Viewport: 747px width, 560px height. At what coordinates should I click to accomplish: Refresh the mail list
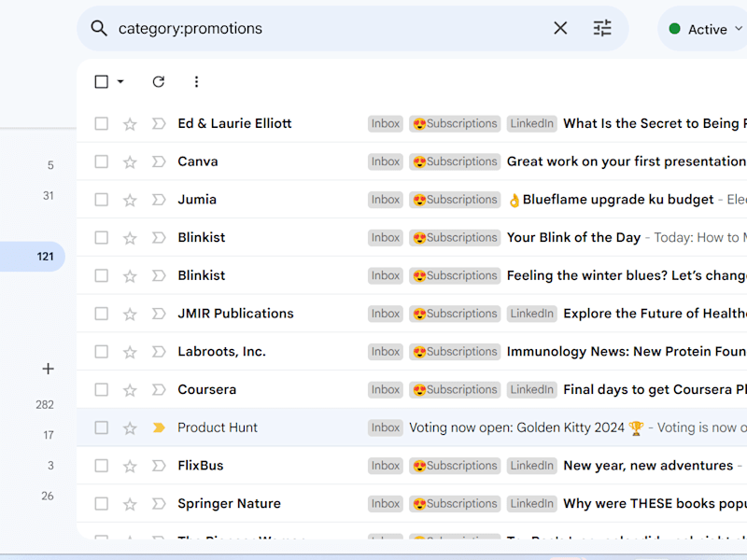(x=159, y=82)
